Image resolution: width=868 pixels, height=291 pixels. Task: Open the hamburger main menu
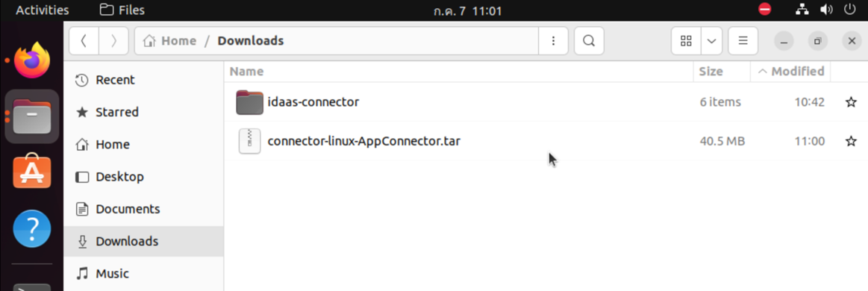pos(743,41)
